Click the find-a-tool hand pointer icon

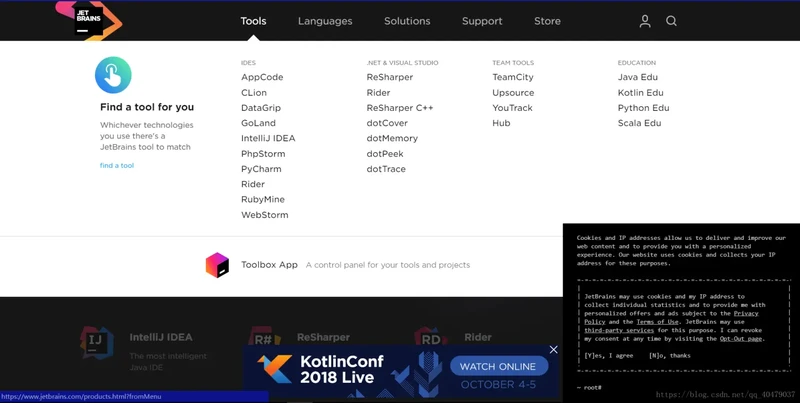(113, 75)
